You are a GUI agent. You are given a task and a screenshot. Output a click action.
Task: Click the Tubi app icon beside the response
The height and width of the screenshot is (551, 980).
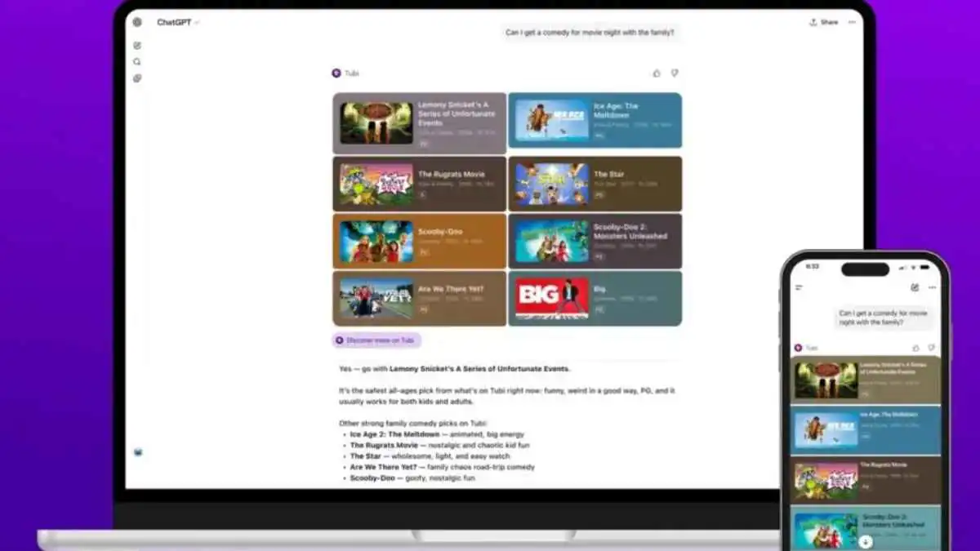click(338, 73)
